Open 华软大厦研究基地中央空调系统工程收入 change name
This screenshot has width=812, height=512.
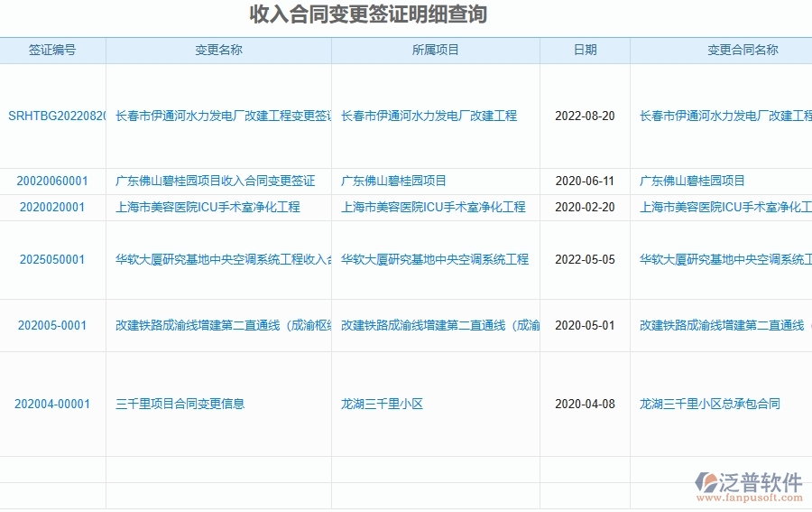[x=223, y=260]
